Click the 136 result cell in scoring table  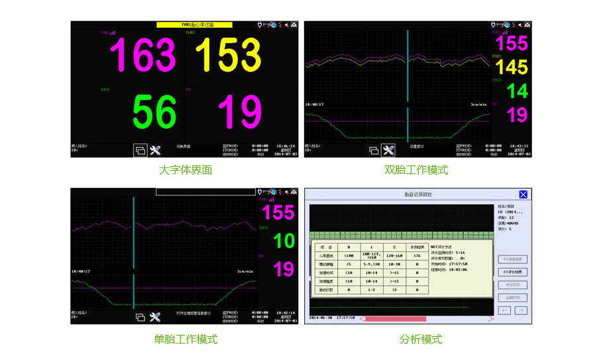[x=417, y=256]
